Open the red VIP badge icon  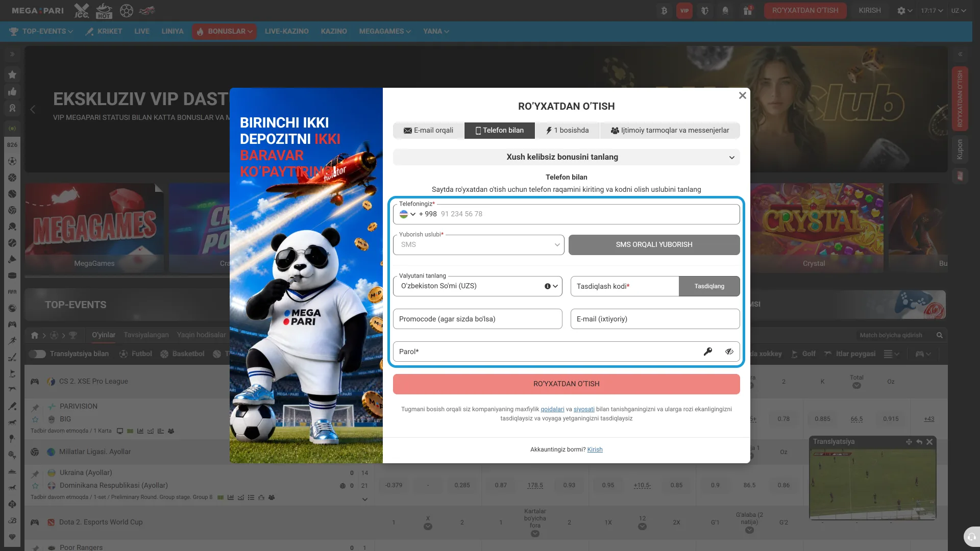(684, 11)
